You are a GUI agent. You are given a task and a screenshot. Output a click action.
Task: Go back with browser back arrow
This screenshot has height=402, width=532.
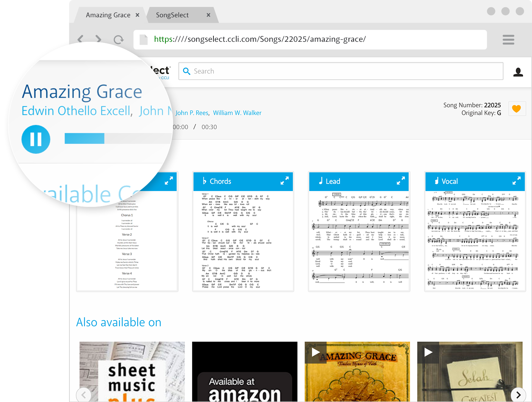click(x=80, y=39)
